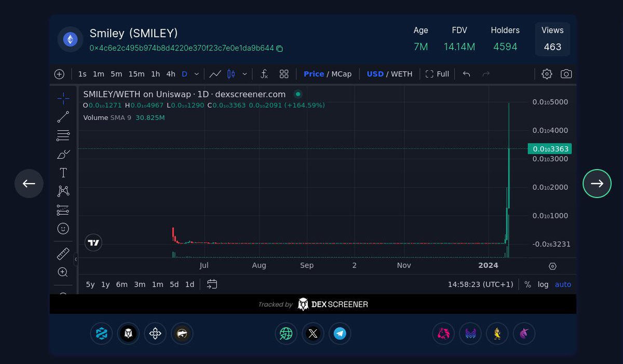Switch to the 1h timeframe
This screenshot has width=623, height=364.
pos(155,74)
